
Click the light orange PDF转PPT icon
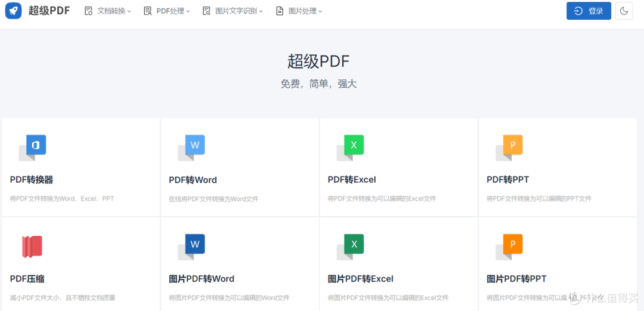(x=509, y=147)
